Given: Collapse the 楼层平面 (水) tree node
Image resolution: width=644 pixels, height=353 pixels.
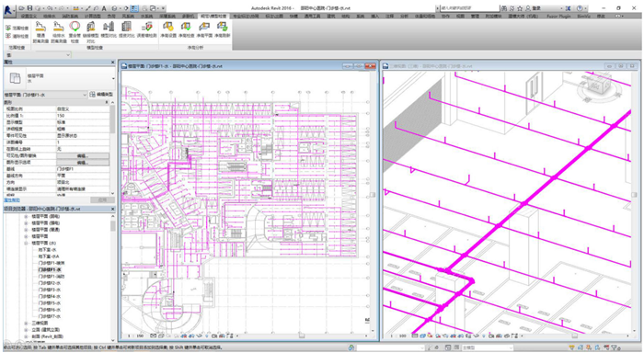Looking at the screenshot, I should click(x=27, y=243).
